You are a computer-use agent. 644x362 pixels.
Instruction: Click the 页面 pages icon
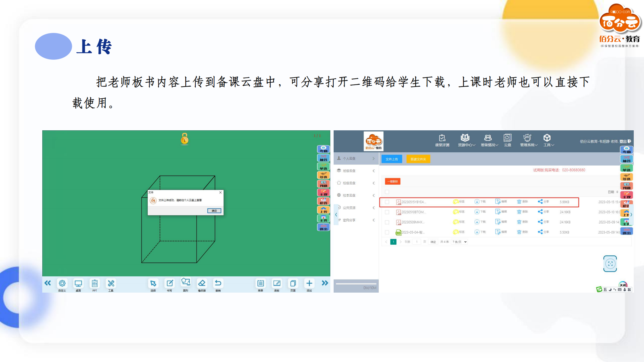point(293,285)
